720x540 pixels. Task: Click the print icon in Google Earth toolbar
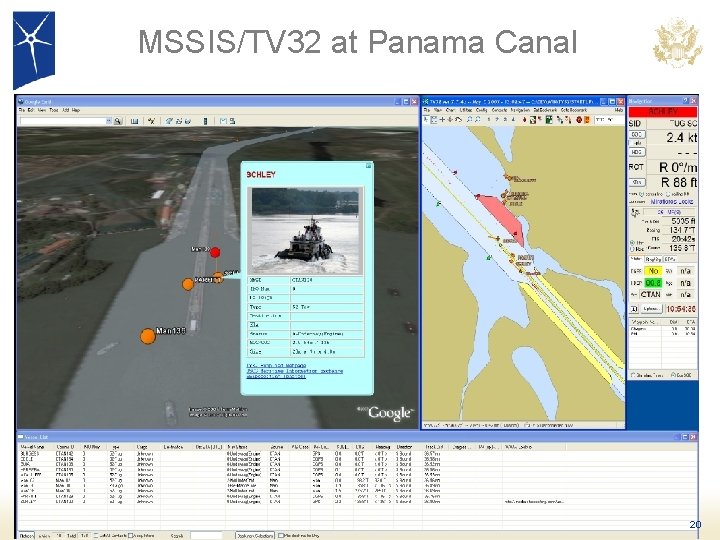point(232,121)
